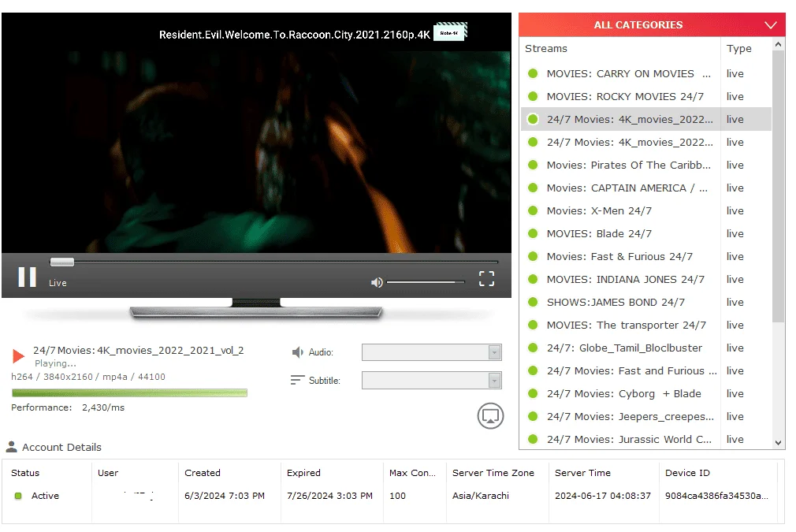Click the Performance 2,430/ms value
Image resolution: width=796 pixels, height=532 pixels.
point(103,407)
